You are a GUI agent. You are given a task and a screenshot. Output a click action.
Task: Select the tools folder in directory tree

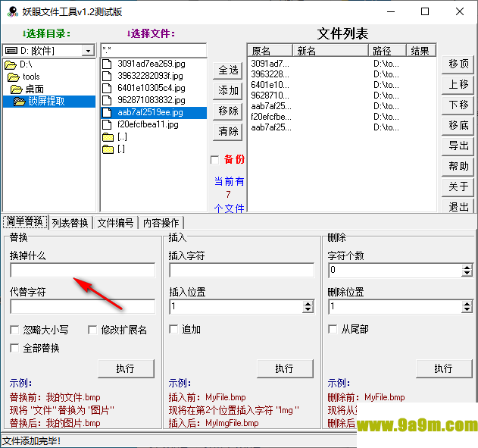tap(23, 77)
